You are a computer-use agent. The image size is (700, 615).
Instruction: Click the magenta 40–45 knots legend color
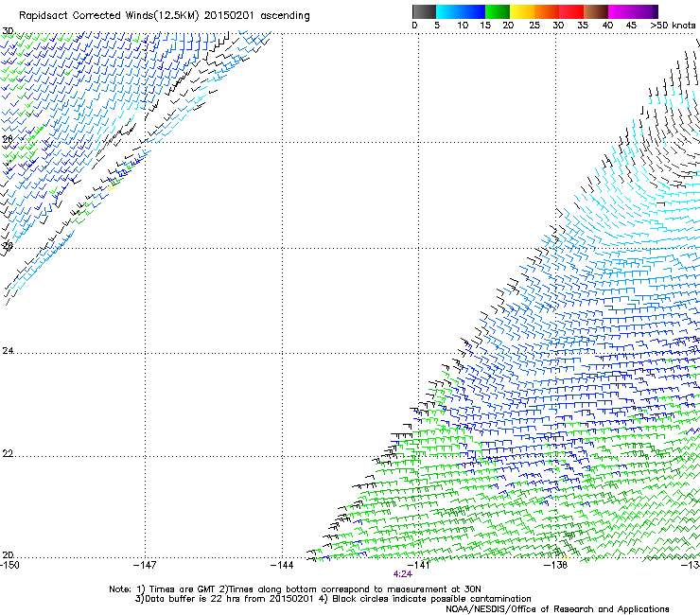click(x=621, y=11)
